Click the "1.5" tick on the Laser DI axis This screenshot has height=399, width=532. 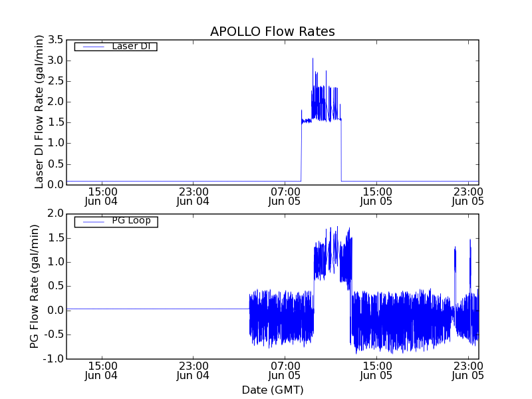(x=55, y=122)
